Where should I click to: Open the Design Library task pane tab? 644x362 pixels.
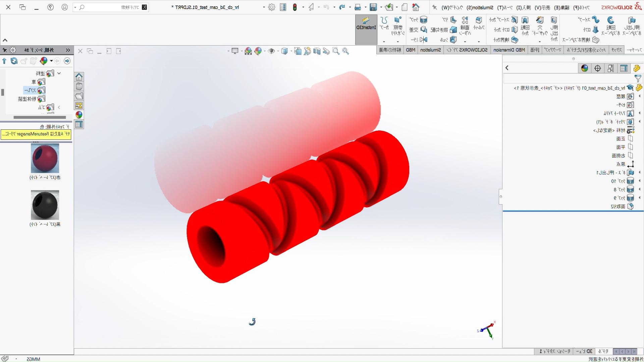click(x=79, y=86)
